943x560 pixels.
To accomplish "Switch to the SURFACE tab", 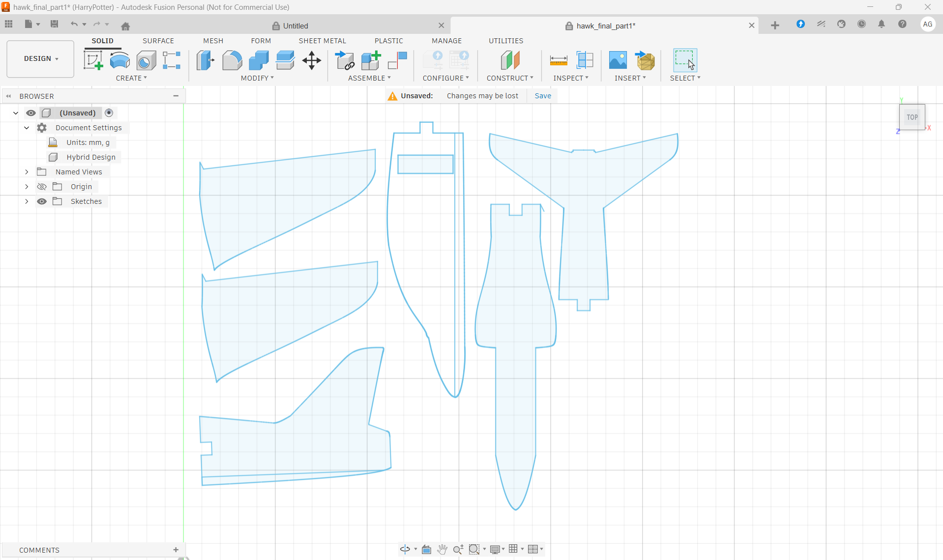I will click(x=158, y=41).
